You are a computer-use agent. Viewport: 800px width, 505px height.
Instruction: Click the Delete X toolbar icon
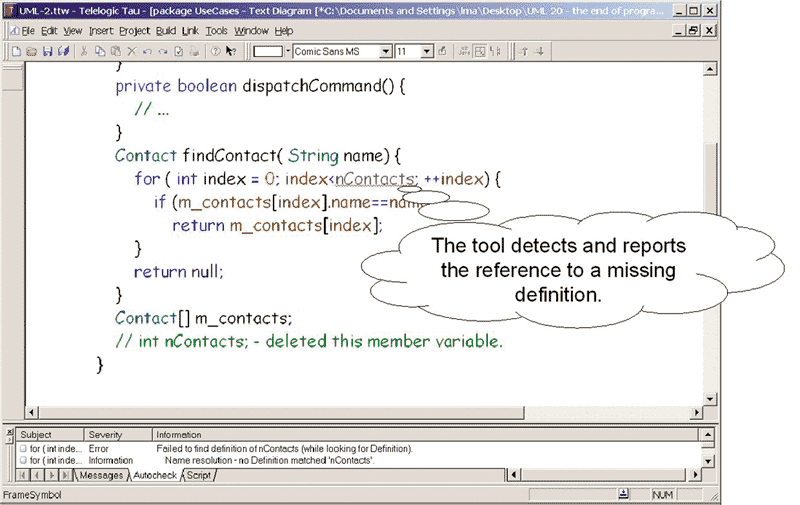132,51
